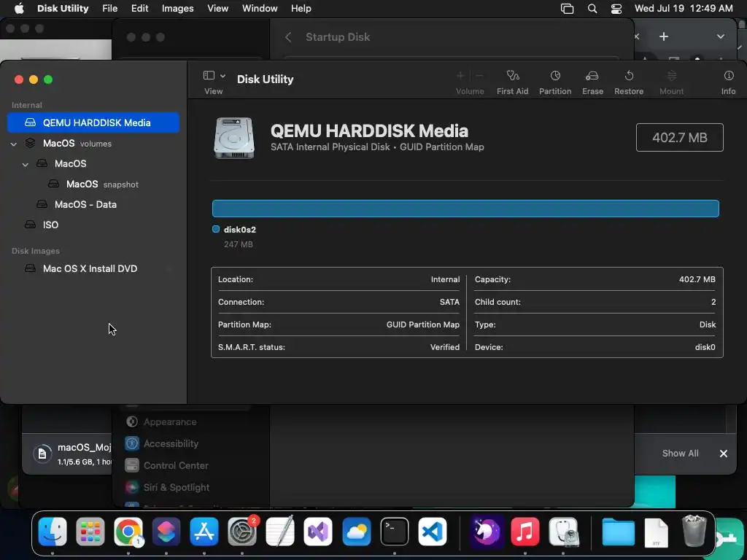Open Shortcuts from the Dock
The height and width of the screenshot is (560, 747).
click(166, 532)
